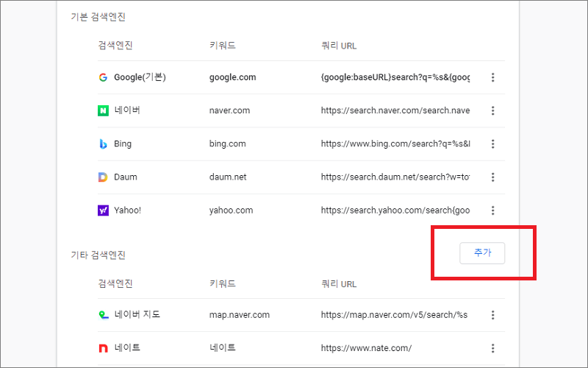Click the Bing logo icon
The width and height of the screenshot is (588, 368).
pos(103,144)
